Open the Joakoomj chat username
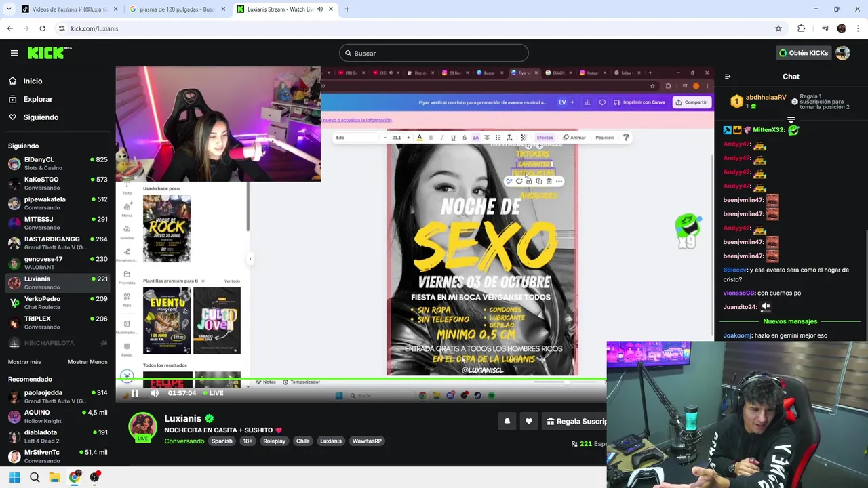This screenshot has width=868, height=488. 737,335
